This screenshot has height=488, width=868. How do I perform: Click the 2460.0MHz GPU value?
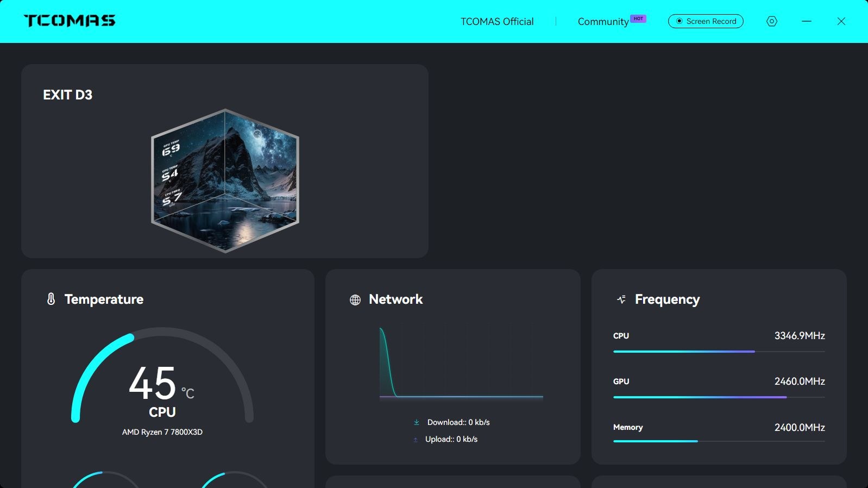point(800,381)
